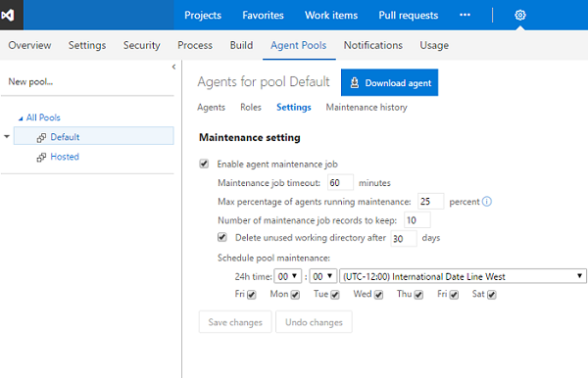Switch to the Maintenance history tab
The image size is (588, 378).
[367, 108]
